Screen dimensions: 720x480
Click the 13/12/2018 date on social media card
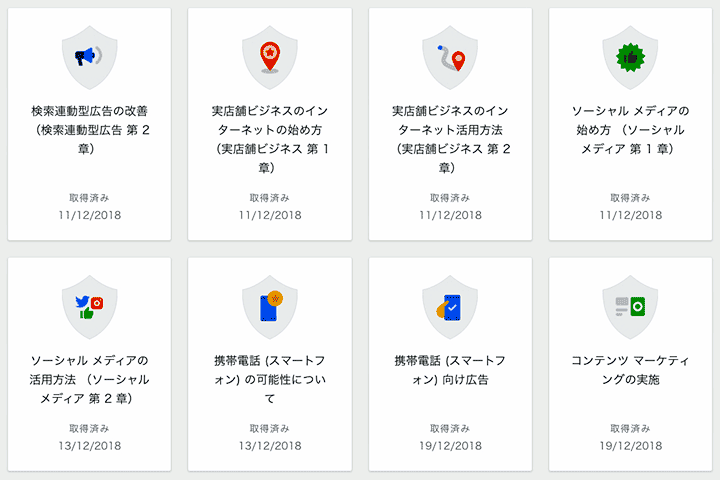tap(90, 445)
